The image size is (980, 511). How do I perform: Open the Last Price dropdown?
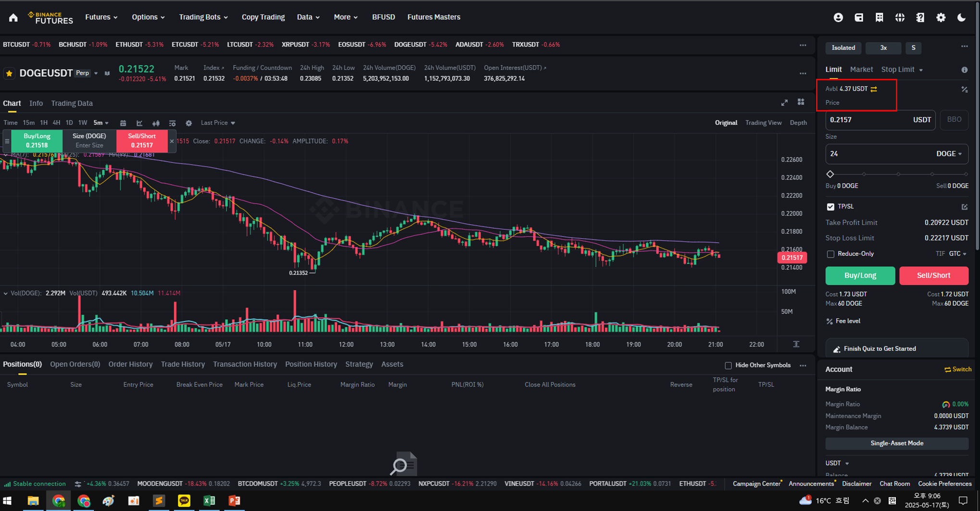click(218, 123)
